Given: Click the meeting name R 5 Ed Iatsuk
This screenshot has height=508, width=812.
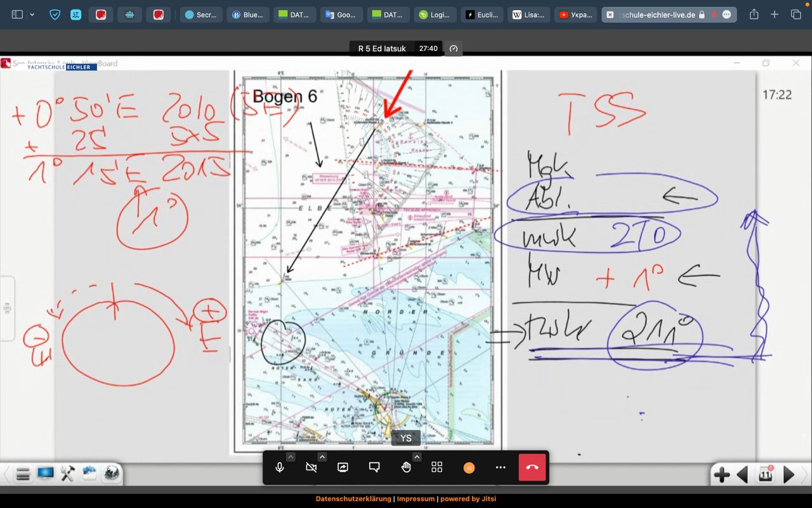Looking at the screenshot, I should coord(382,48).
